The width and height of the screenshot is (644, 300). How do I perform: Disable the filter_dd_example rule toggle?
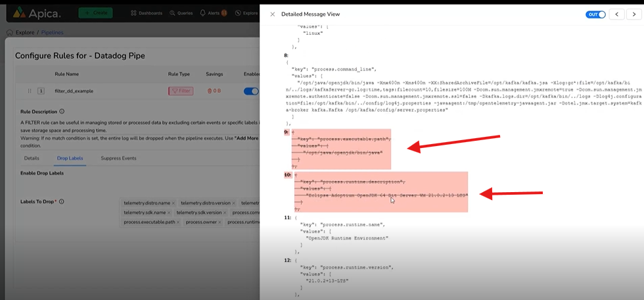251,91
